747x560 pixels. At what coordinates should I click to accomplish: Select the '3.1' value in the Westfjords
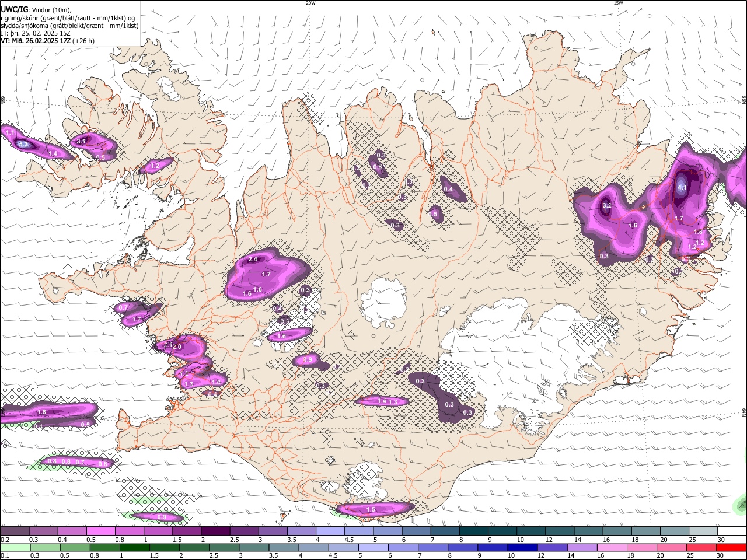click(81, 141)
